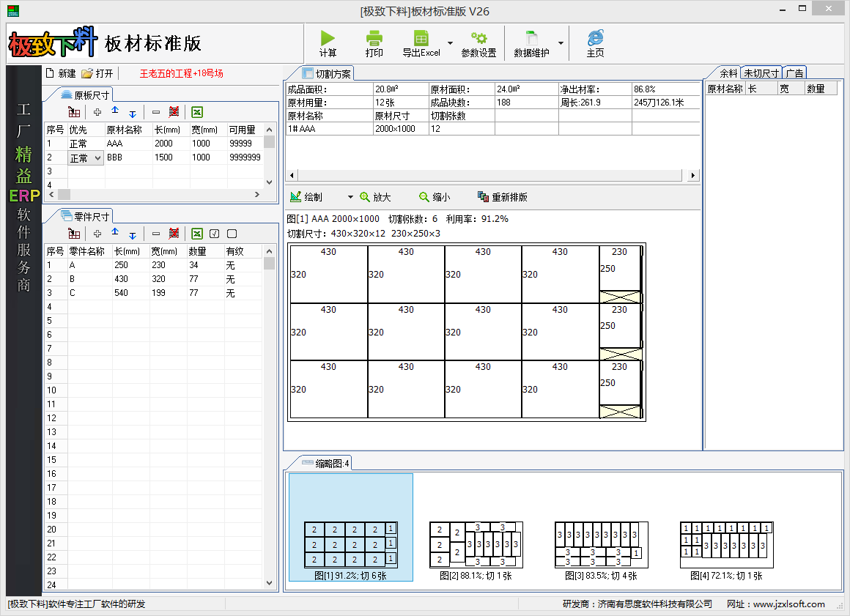Expand the 导出Excel dropdown arrow

click(x=450, y=44)
